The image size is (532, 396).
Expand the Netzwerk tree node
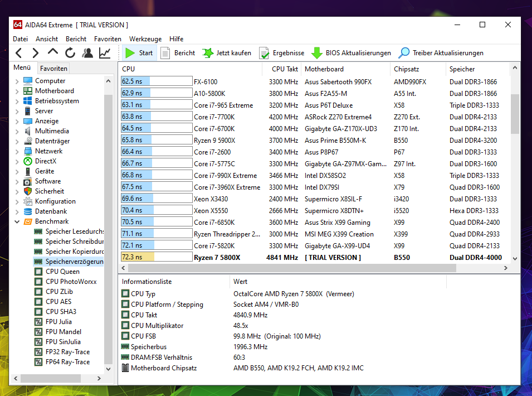click(x=17, y=151)
